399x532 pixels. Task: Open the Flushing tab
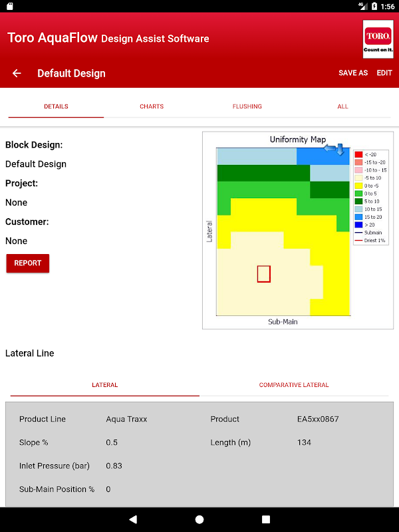point(247,106)
